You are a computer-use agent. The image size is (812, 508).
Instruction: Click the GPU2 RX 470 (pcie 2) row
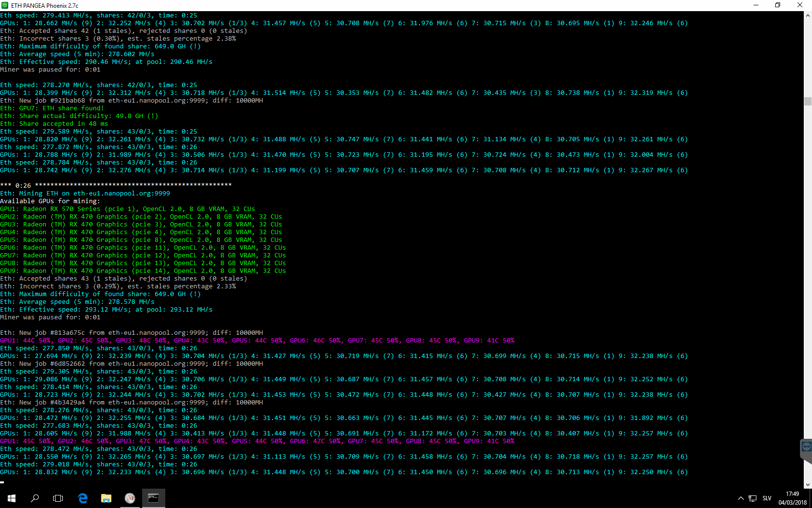click(141, 217)
